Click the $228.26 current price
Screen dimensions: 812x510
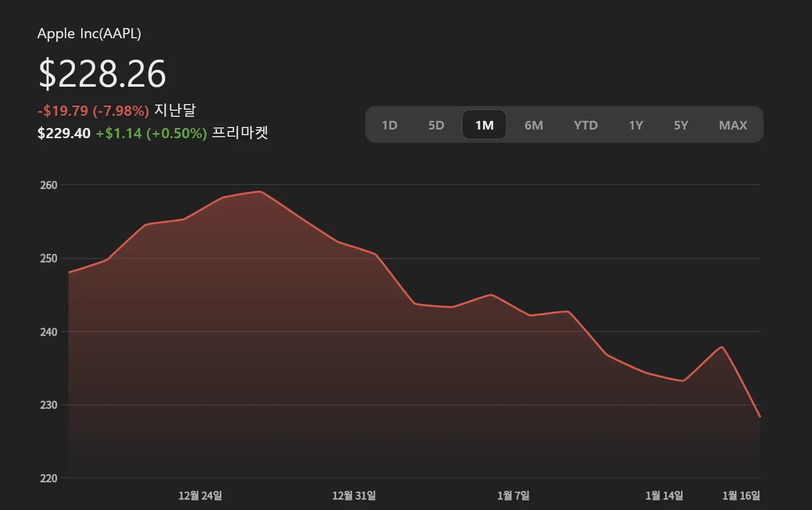pos(102,73)
